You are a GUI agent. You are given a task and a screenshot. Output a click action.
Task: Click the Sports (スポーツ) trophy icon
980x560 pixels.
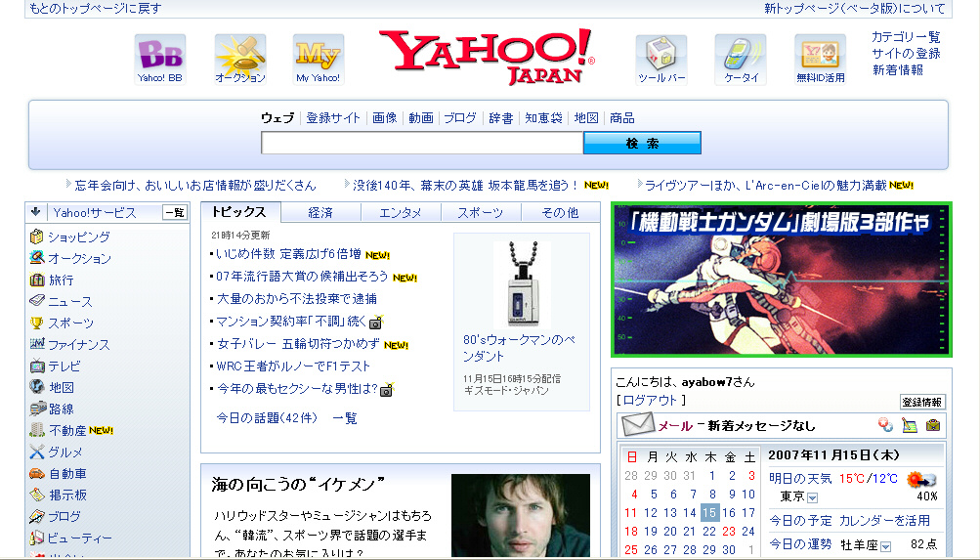coord(37,323)
